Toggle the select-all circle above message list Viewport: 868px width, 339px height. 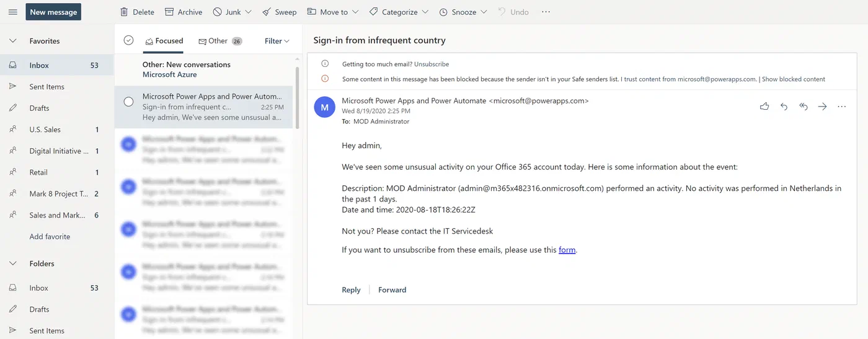pyautogui.click(x=128, y=40)
